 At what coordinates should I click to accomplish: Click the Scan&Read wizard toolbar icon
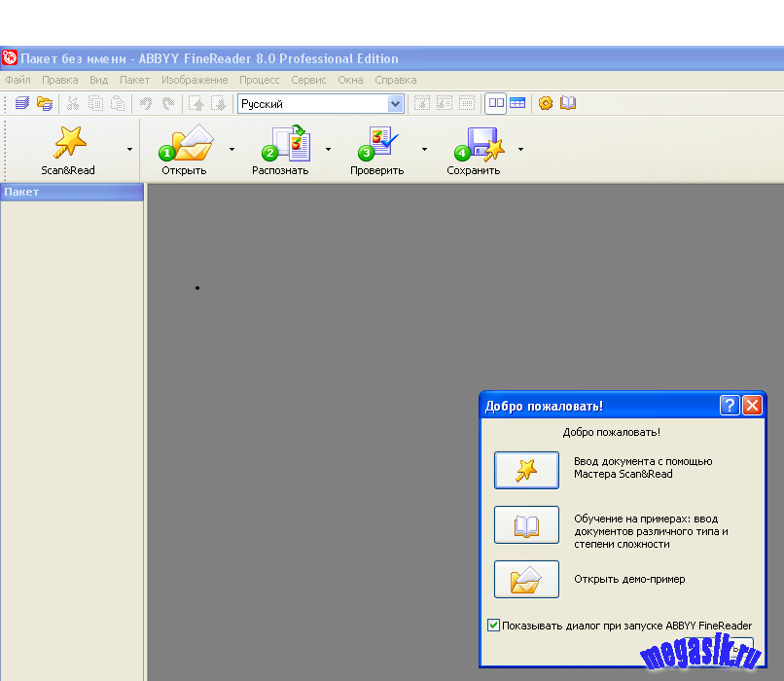click(69, 143)
